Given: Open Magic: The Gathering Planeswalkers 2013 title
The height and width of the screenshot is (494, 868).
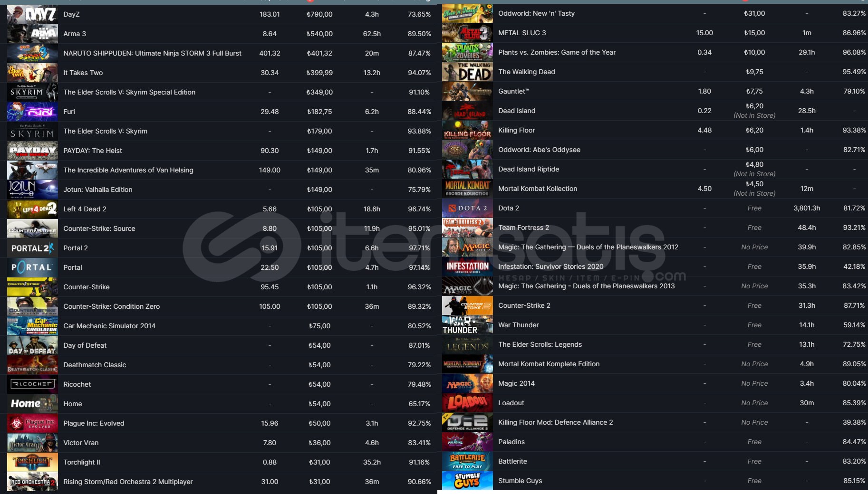Looking at the screenshot, I should point(586,286).
